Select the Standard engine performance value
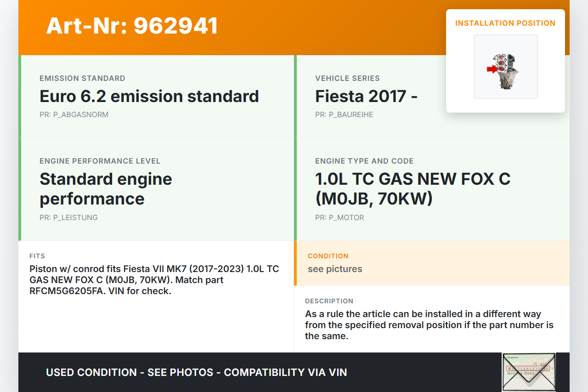Image resolution: width=588 pixels, height=392 pixels. (106, 189)
